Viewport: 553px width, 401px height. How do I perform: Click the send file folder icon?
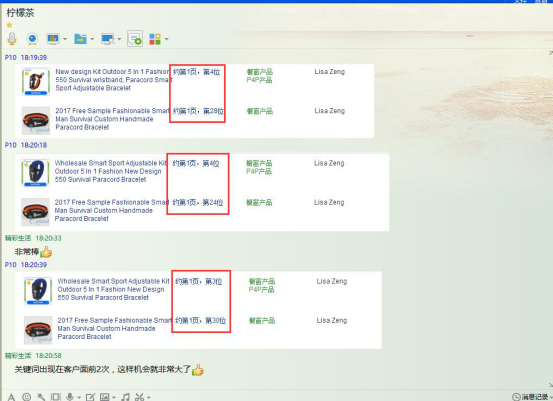[x=80, y=39]
